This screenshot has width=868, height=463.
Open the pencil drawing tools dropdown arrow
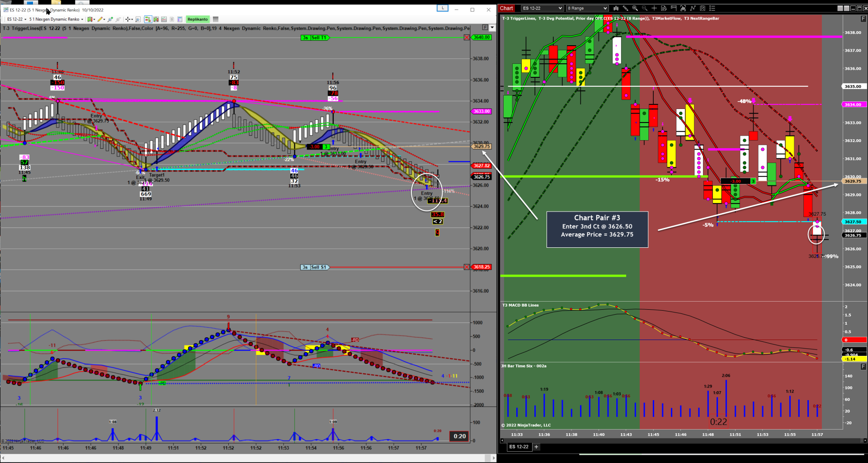(104, 19)
